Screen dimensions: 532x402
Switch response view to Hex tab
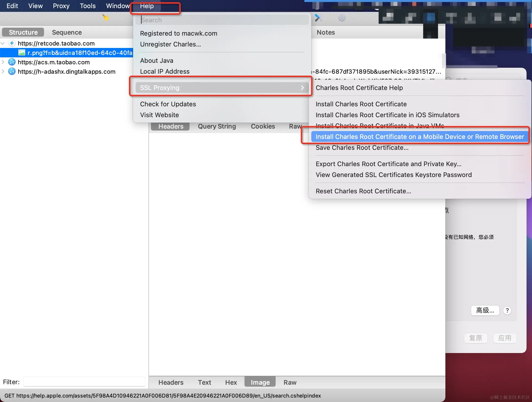click(x=231, y=382)
